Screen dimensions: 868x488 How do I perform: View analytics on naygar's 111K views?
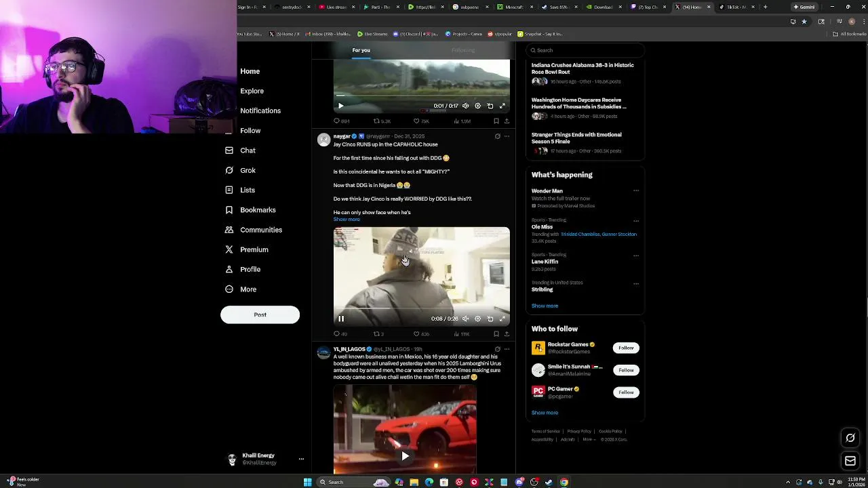(x=462, y=334)
